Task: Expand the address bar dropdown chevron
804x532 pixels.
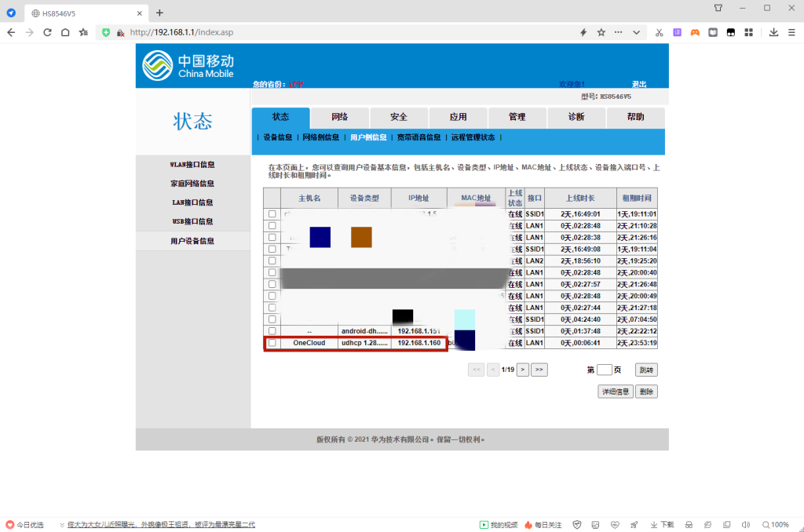Action: 636,32
